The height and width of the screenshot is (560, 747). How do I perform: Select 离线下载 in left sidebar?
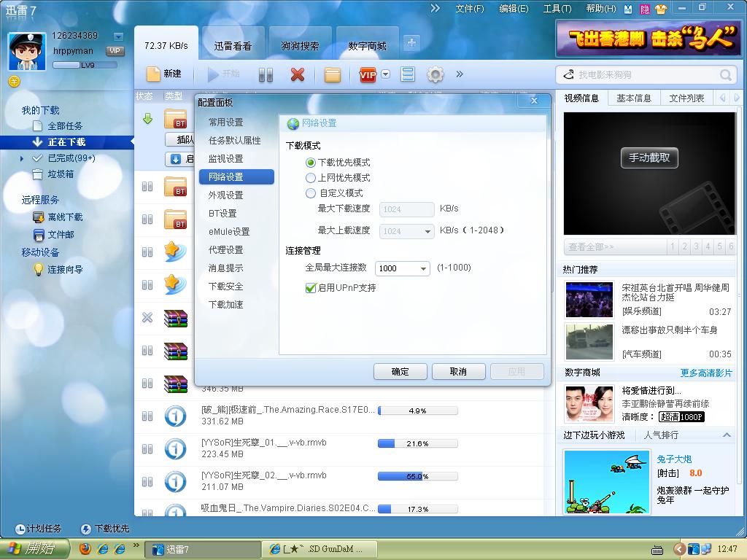pyautogui.click(x=65, y=217)
